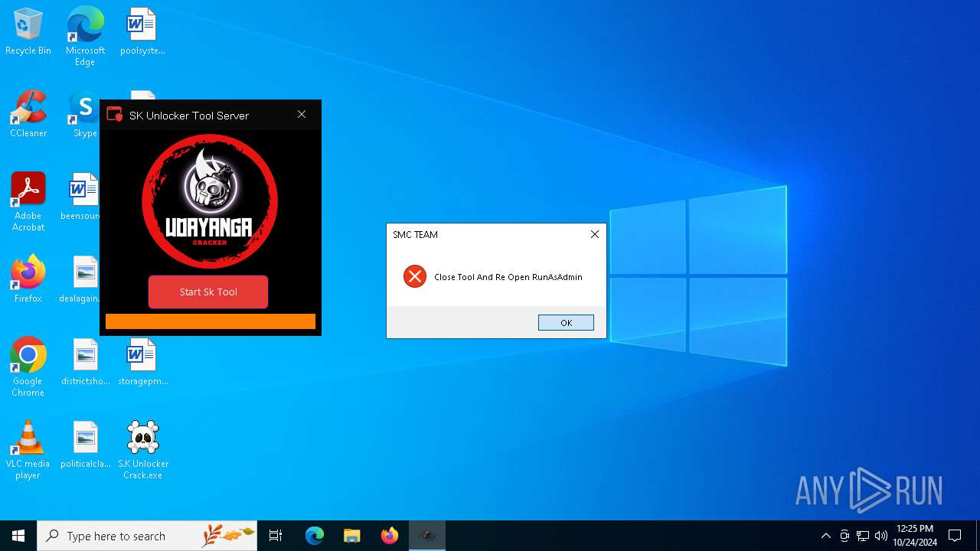
Task: Click the 'Close Tool And Re Open RunAsAdmin' message
Action: pos(508,277)
